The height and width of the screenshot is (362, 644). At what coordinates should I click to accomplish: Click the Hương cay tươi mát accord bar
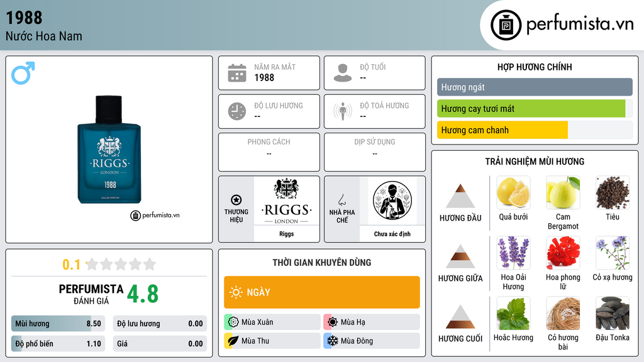pyautogui.click(x=535, y=108)
